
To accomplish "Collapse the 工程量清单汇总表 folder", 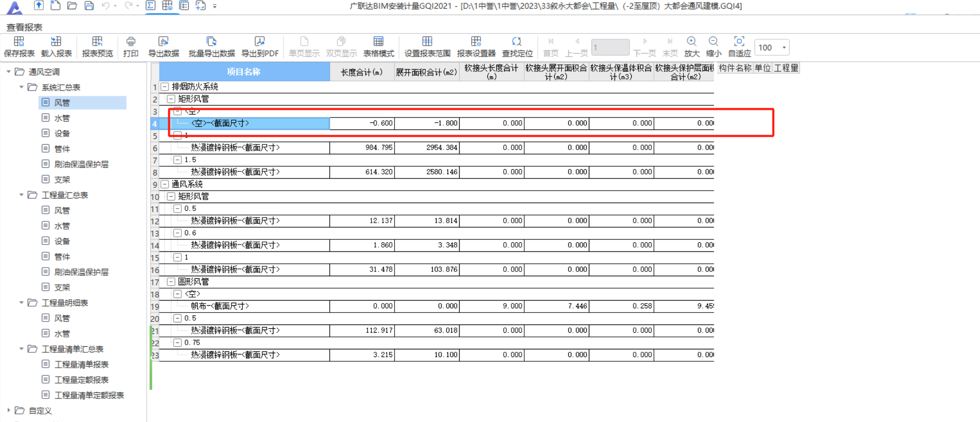I will pyautogui.click(x=21, y=349).
